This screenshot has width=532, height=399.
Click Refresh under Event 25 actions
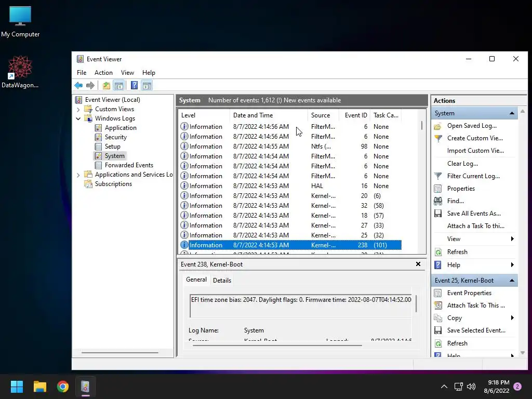pos(457,343)
